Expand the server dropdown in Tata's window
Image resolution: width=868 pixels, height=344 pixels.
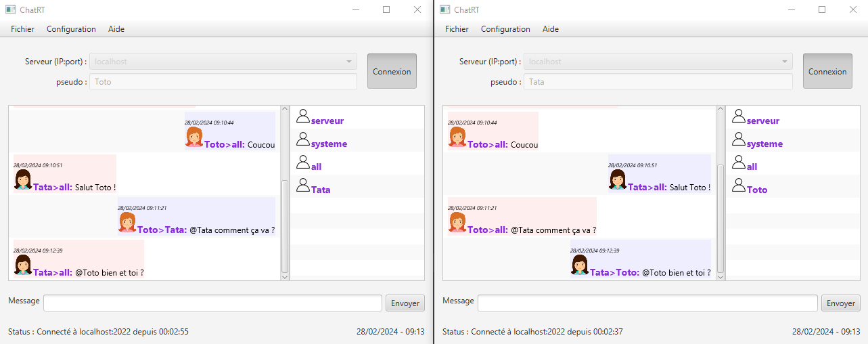[785, 62]
